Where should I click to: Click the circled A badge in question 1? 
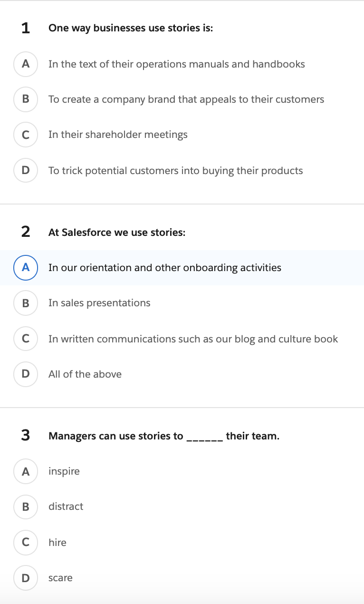coord(25,64)
